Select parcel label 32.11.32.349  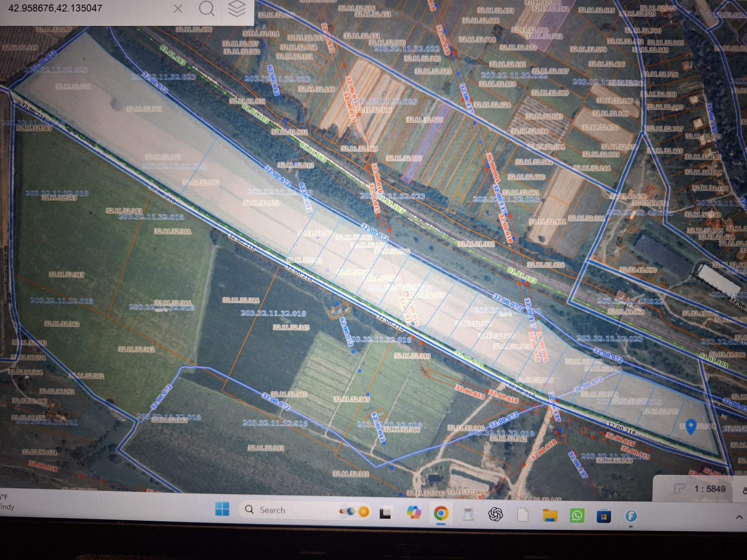(x=359, y=148)
